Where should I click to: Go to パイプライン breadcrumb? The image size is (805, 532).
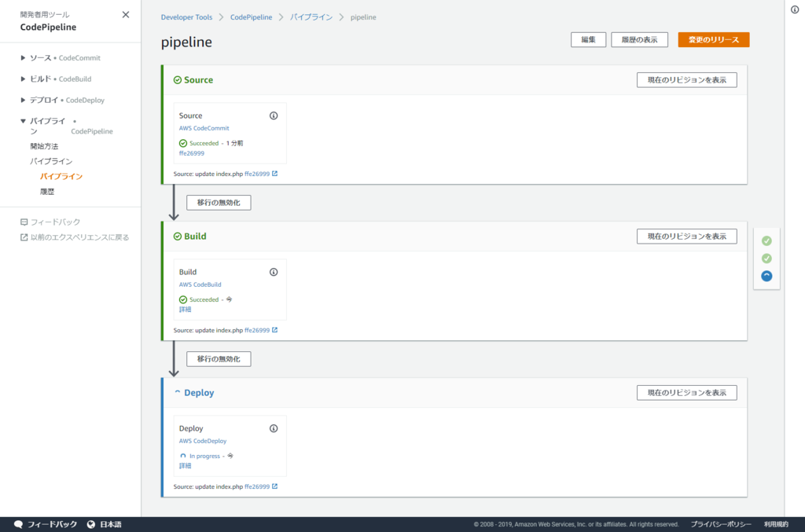pyautogui.click(x=311, y=17)
